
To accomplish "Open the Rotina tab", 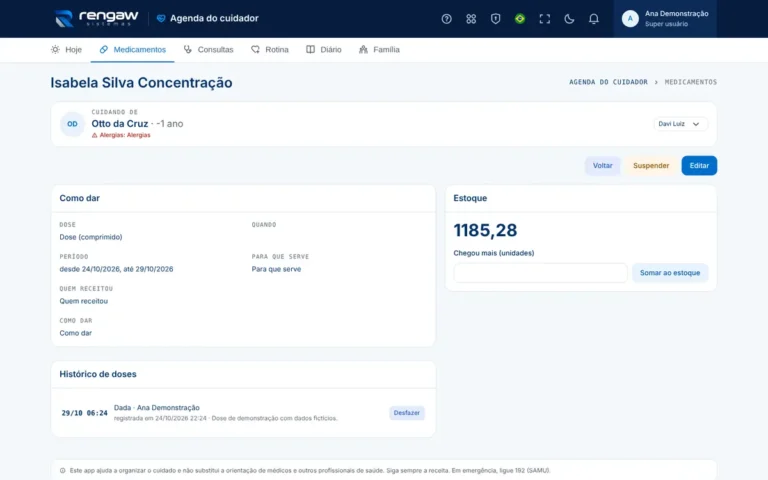I will tap(270, 49).
